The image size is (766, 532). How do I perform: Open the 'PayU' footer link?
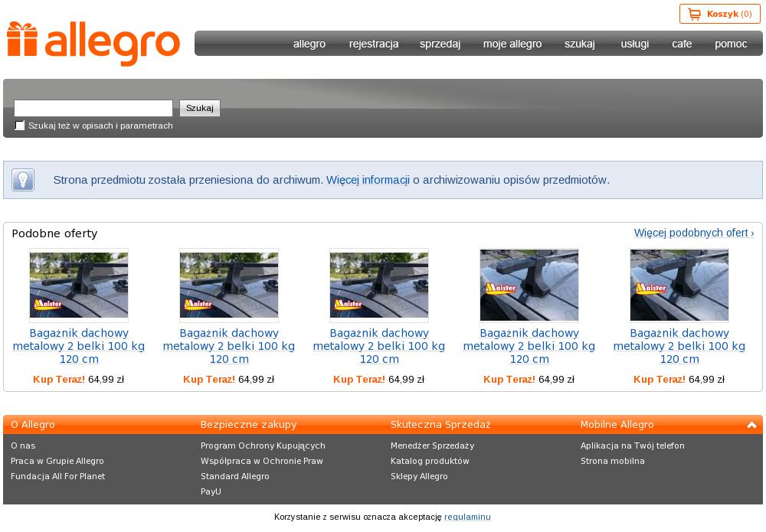(x=211, y=491)
